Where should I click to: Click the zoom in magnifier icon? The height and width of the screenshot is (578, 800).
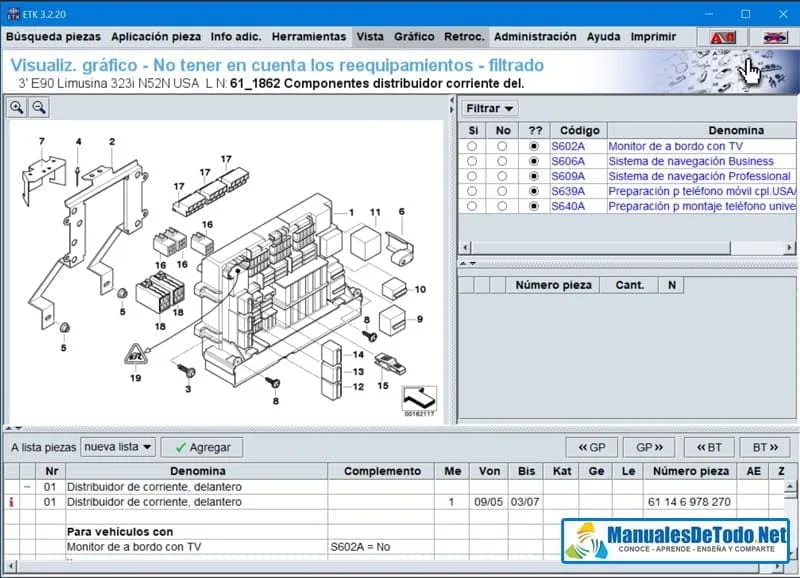(x=17, y=108)
